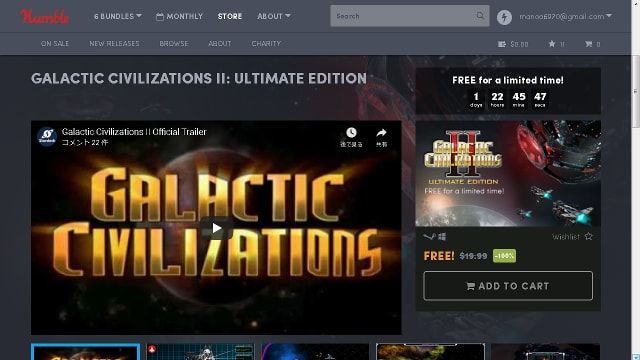Click the Windows platform icon
The height and width of the screenshot is (360, 640).
click(442, 236)
